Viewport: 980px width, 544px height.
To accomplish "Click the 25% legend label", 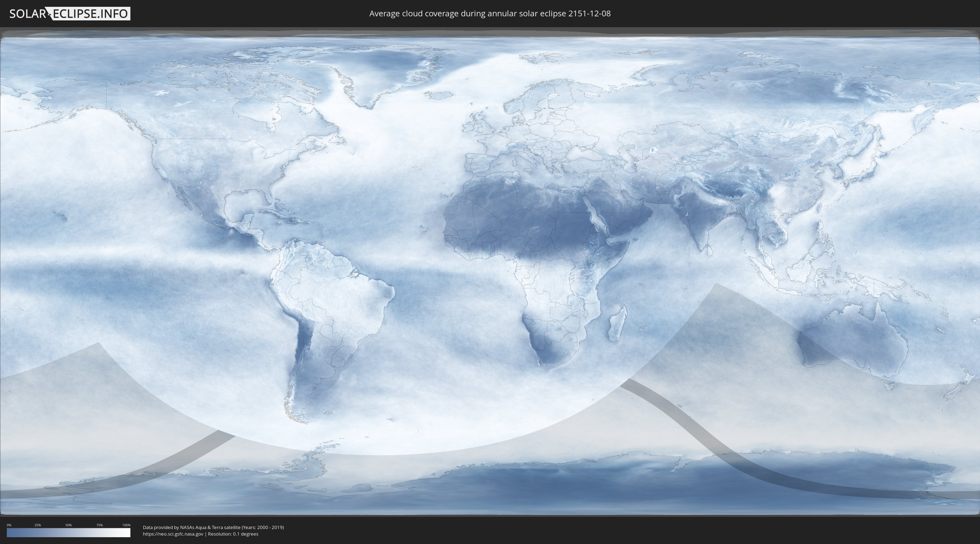I will coord(38,525).
